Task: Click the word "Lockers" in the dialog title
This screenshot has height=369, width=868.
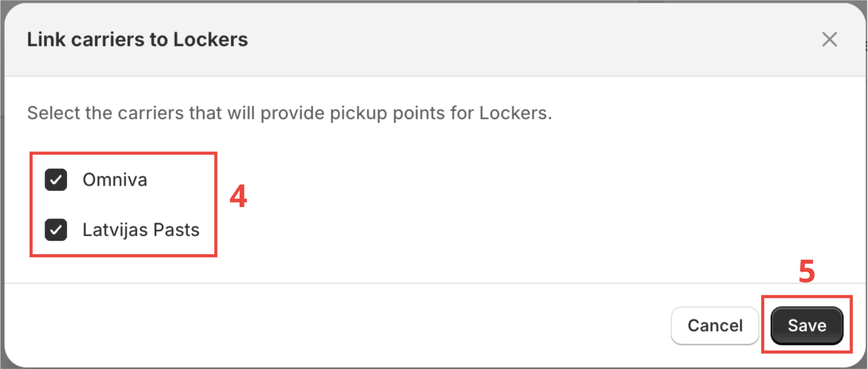Action: point(210,40)
